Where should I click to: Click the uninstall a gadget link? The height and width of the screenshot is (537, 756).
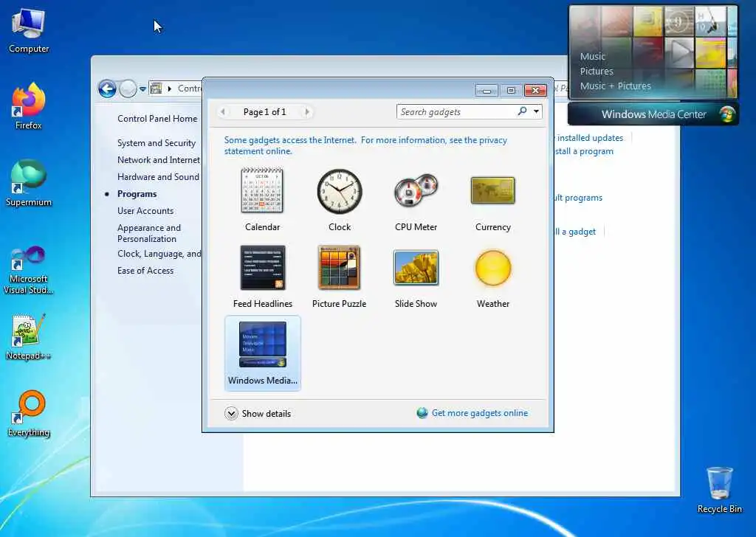pyautogui.click(x=574, y=232)
